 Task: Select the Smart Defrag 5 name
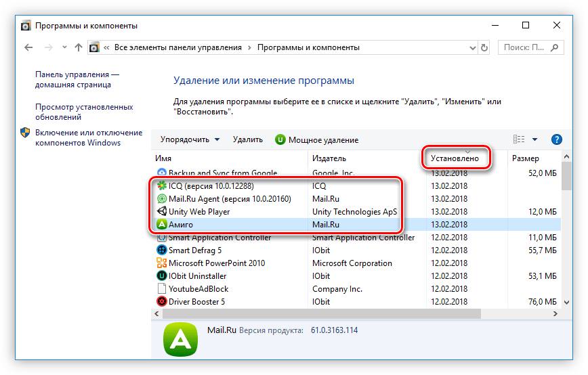coord(195,250)
